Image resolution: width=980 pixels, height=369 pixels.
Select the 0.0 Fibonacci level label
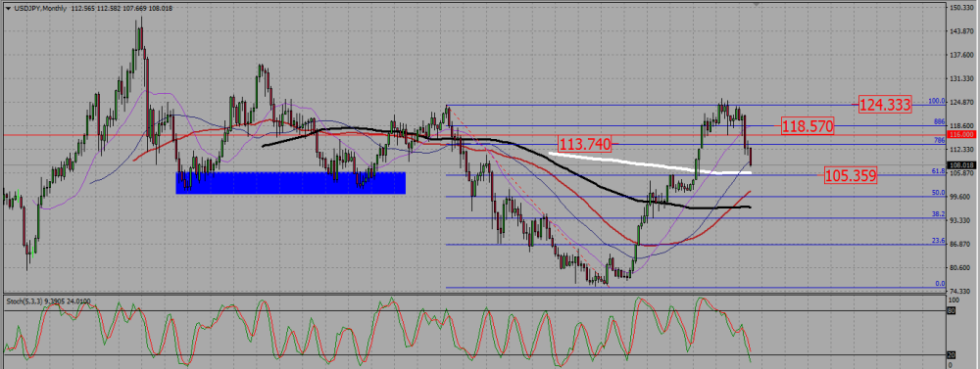(x=940, y=284)
